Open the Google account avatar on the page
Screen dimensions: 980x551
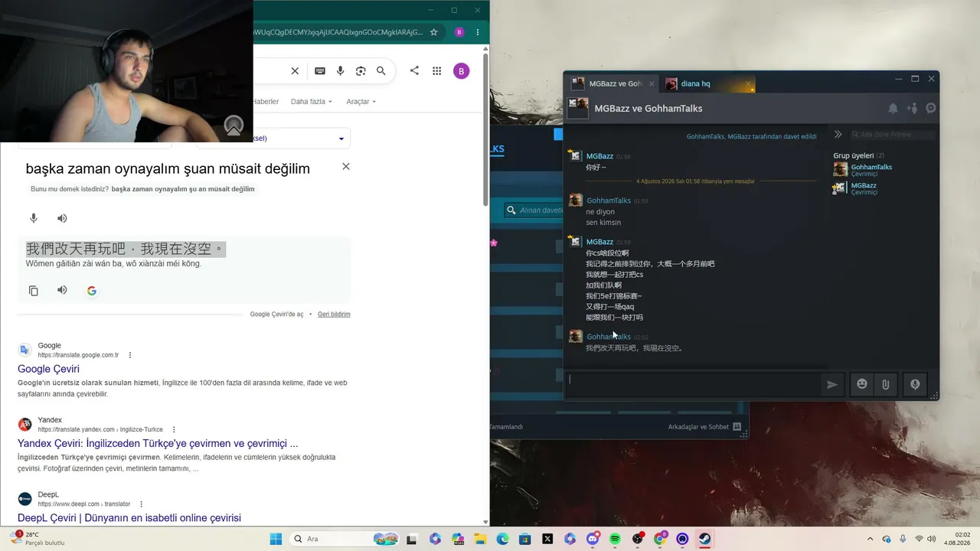click(461, 71)
